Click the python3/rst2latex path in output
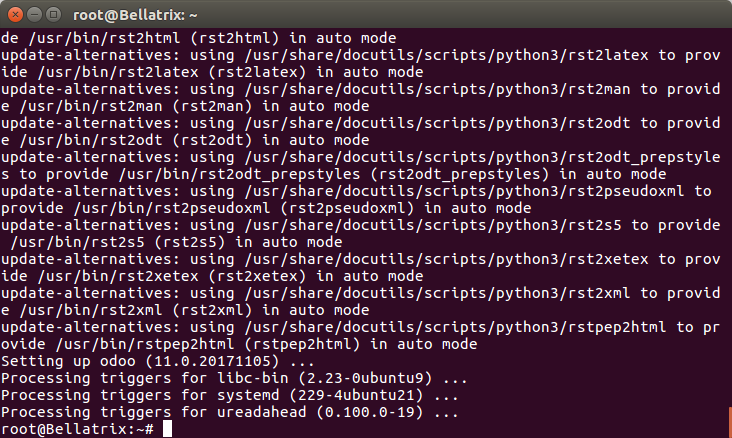 pos(572,55)
